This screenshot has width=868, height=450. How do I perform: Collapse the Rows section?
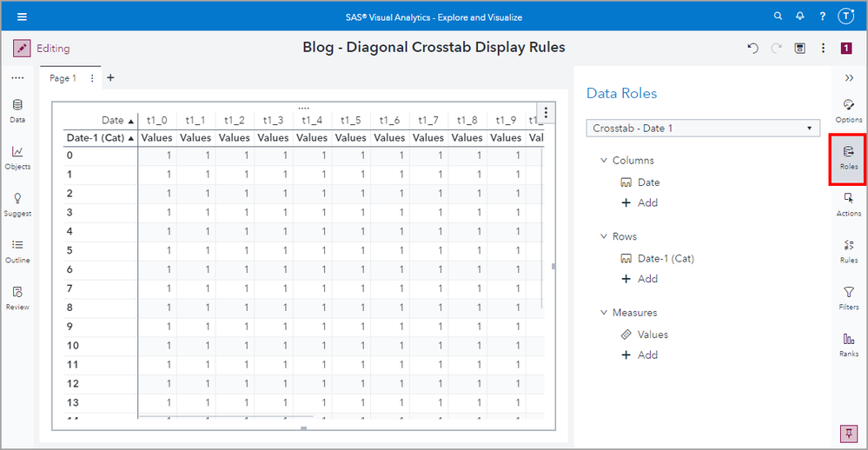point(604,236)
